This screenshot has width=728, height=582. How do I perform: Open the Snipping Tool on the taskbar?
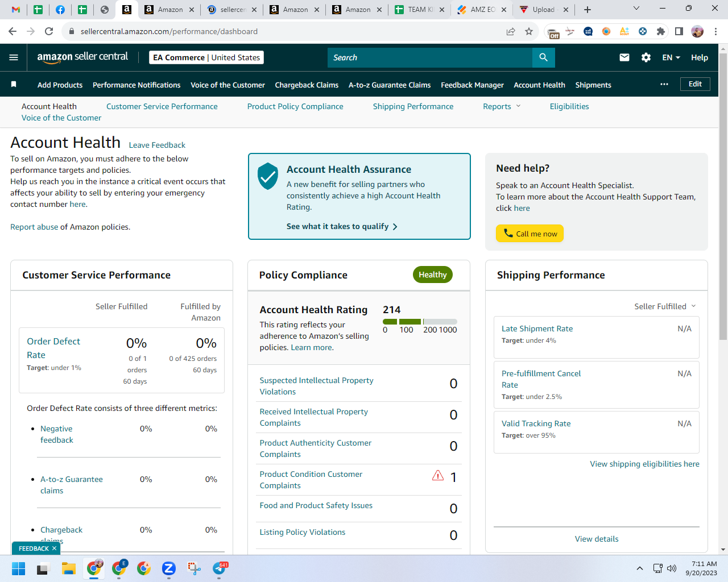(194, 568)
